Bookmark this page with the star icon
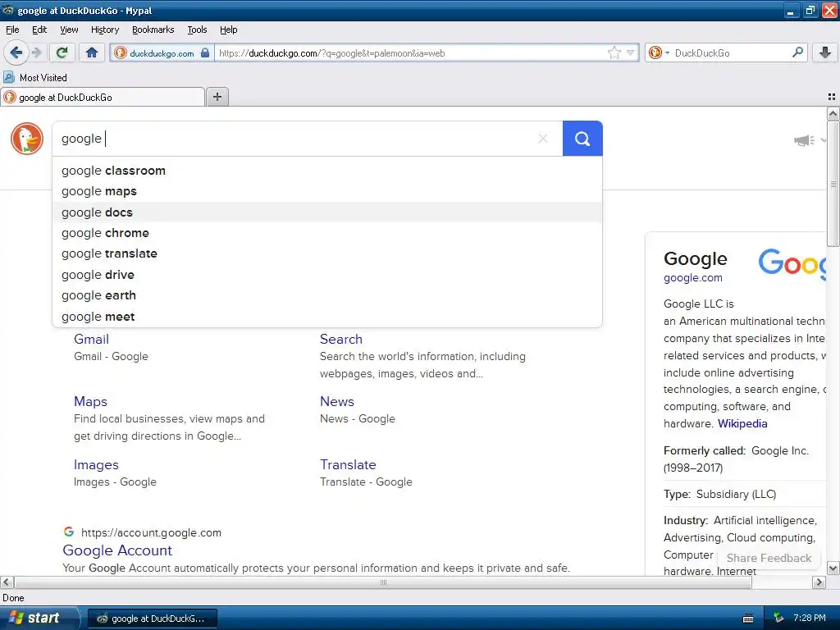Image resolution: width=840 pixels, height=630 pixels. (614, 52)
